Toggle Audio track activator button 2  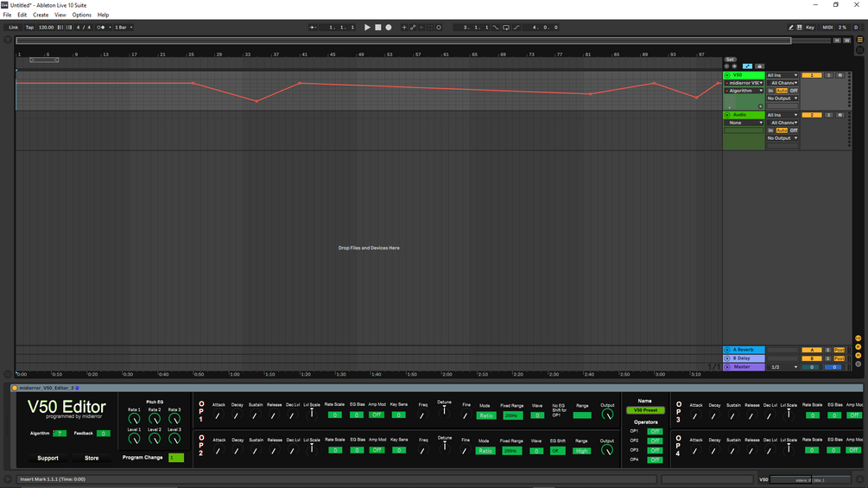(812, 115)
